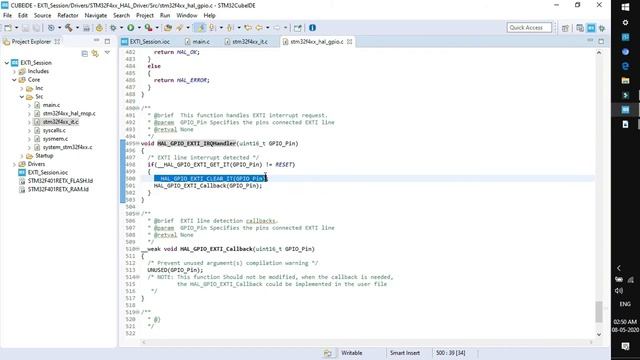The width and height of the screenshot is (640, 360).
Task: Toggle Link with Editor in Project Explorer
Action: pyautogui.click(x=95, y=53)
